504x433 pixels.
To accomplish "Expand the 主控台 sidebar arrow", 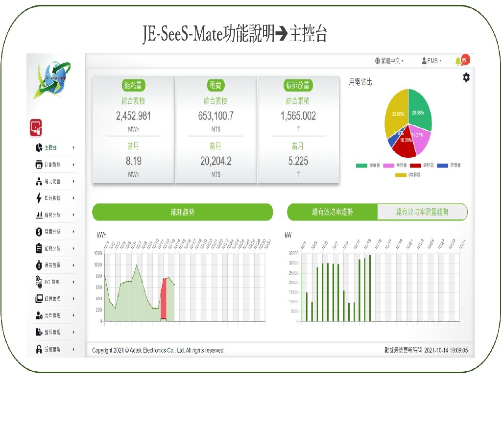I will tap(73, 147).
